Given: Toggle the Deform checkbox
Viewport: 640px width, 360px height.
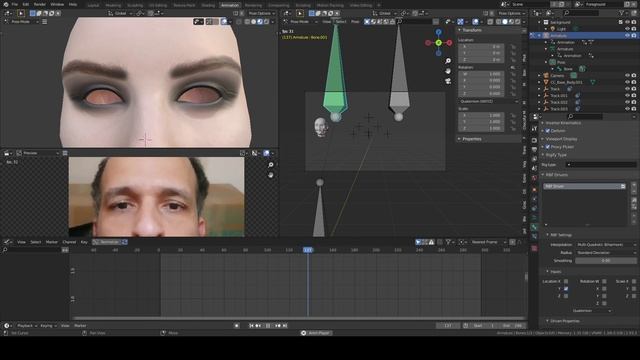Looking at the screenshot, I should pos(548,131).
